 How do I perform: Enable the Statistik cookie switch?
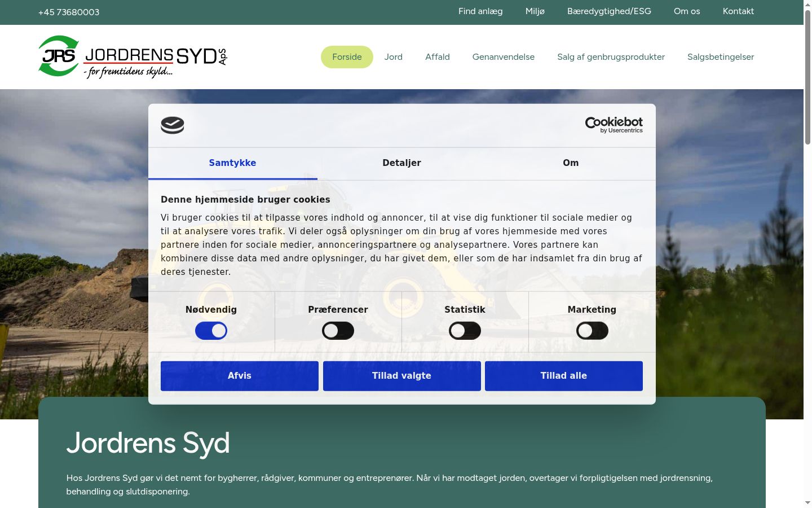coord(465,331)
